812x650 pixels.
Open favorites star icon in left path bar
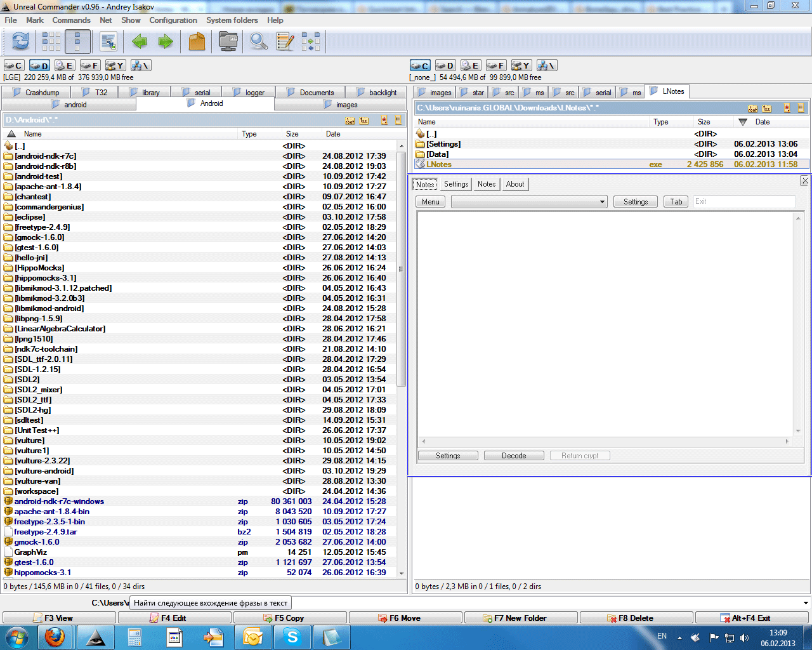[x=384, y=120]
